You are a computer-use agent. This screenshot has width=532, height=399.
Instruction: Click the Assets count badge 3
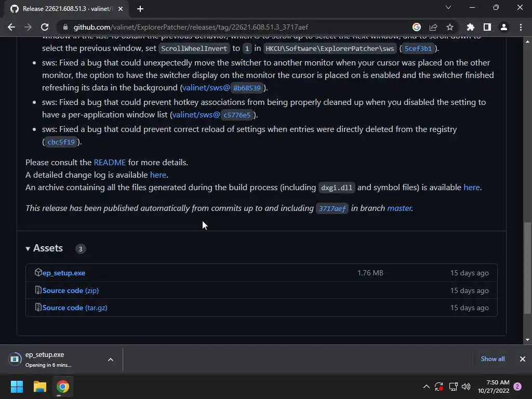point(81,249)
